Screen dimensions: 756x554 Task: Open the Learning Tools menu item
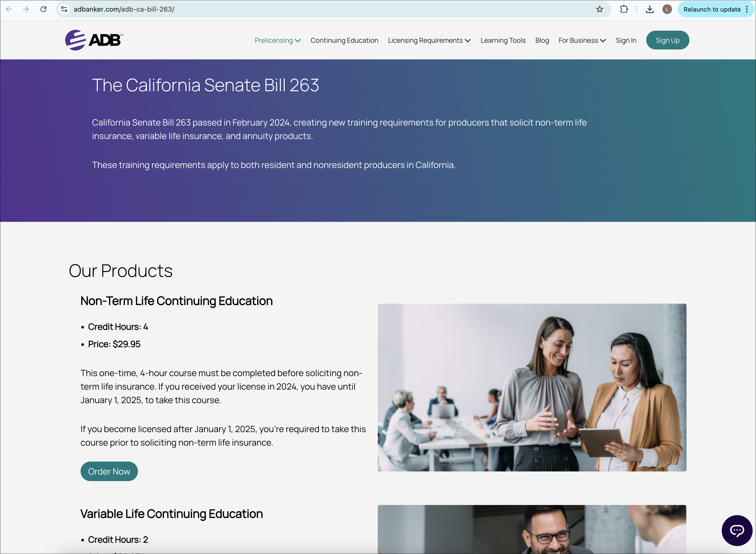point(503,41)
